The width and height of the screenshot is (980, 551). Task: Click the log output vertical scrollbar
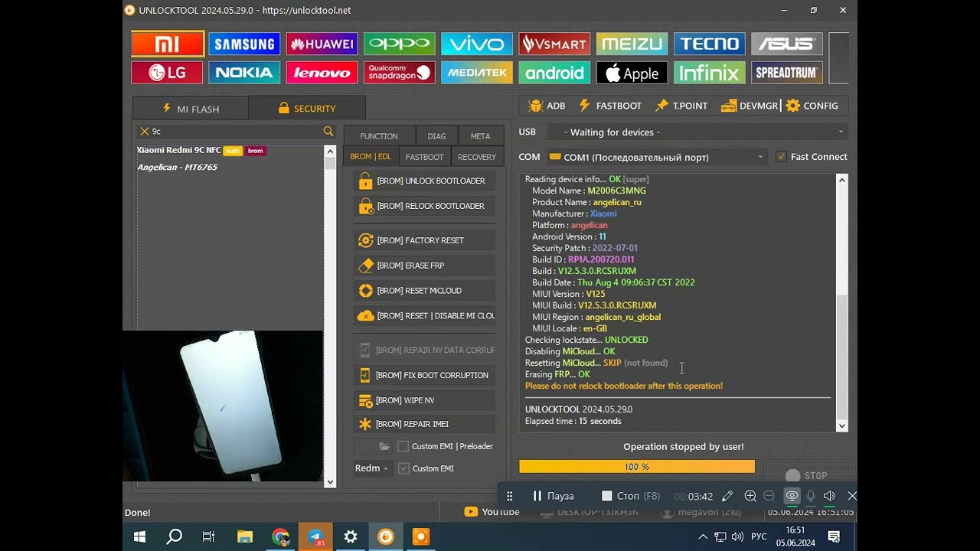pos(842,303)
